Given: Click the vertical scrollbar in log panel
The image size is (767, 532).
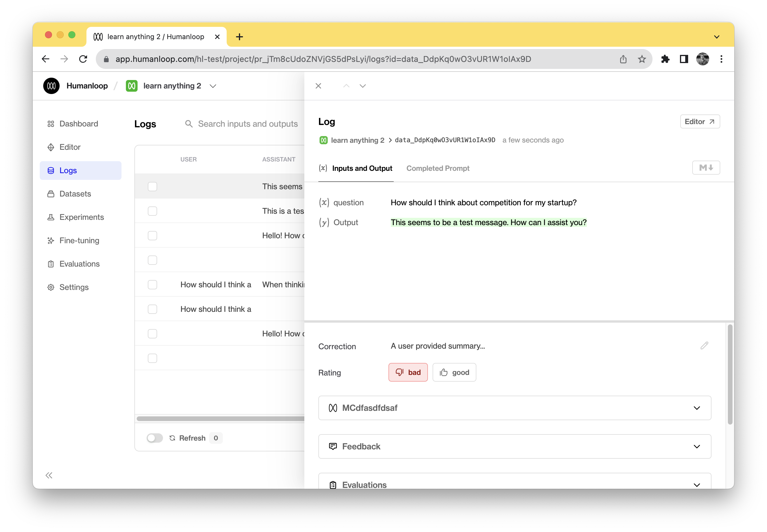Looking at the screenshot, I should pos(730,374).
